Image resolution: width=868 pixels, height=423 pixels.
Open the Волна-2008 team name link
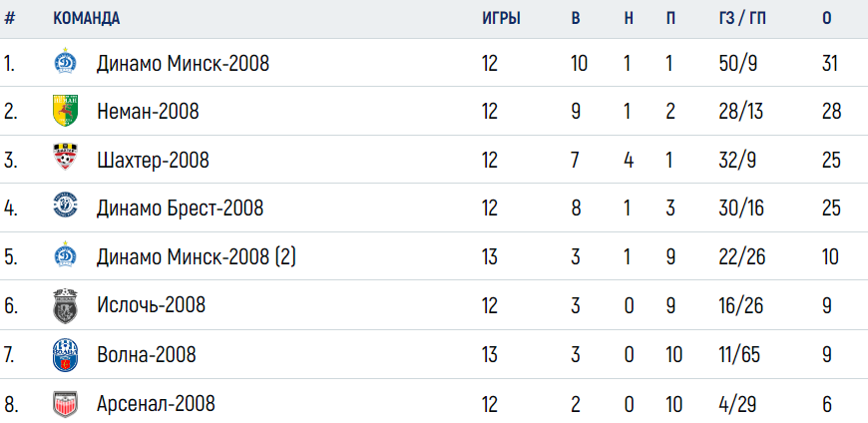(146, 354)
